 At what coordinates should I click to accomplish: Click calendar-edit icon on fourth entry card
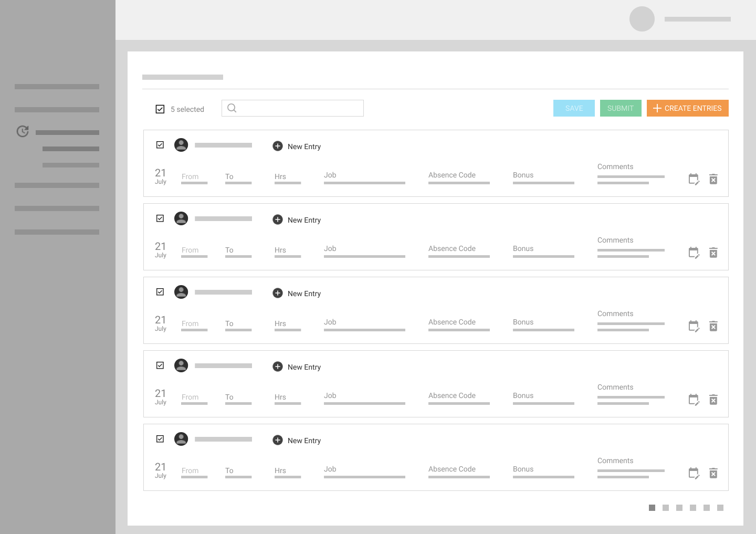tap(694, 400)
